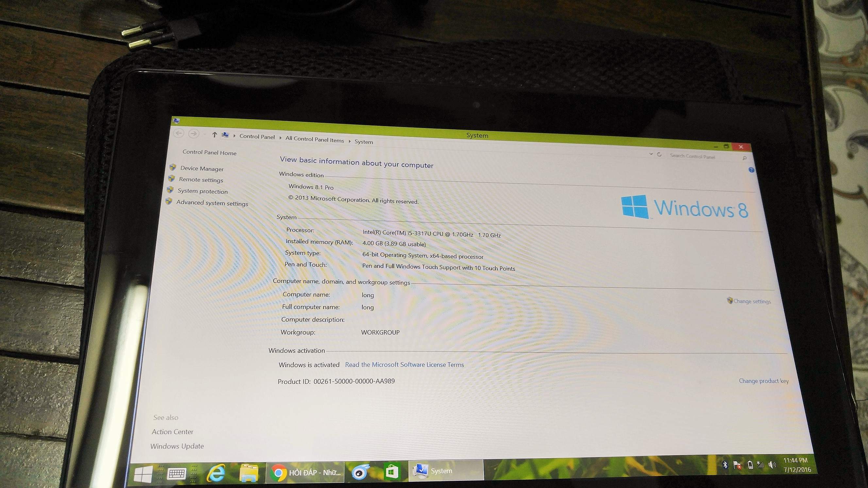Click the Back navigation arrow
The height and width of the screenshot is (488, 868).
pyautogui.click(x=178, y=133)
